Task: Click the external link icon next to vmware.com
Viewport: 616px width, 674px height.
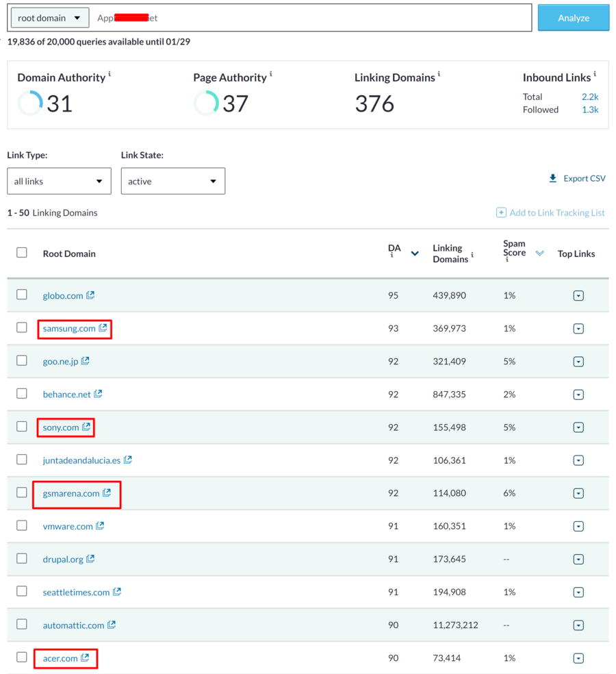Action: click(100, 525)
